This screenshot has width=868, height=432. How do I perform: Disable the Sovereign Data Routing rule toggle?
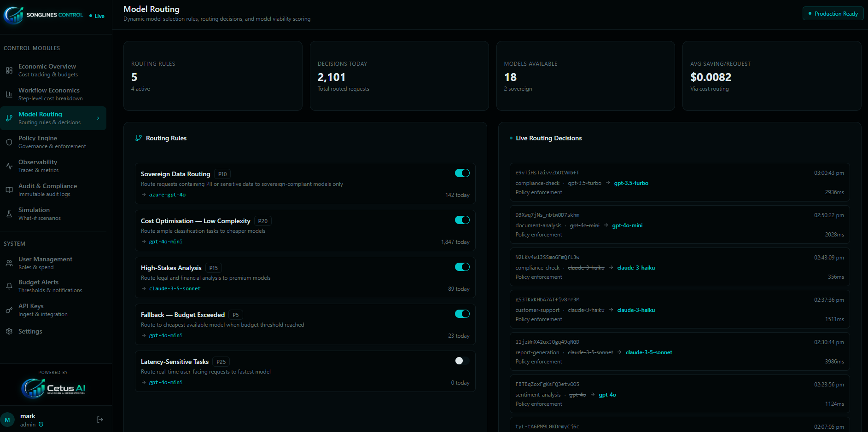462,173
